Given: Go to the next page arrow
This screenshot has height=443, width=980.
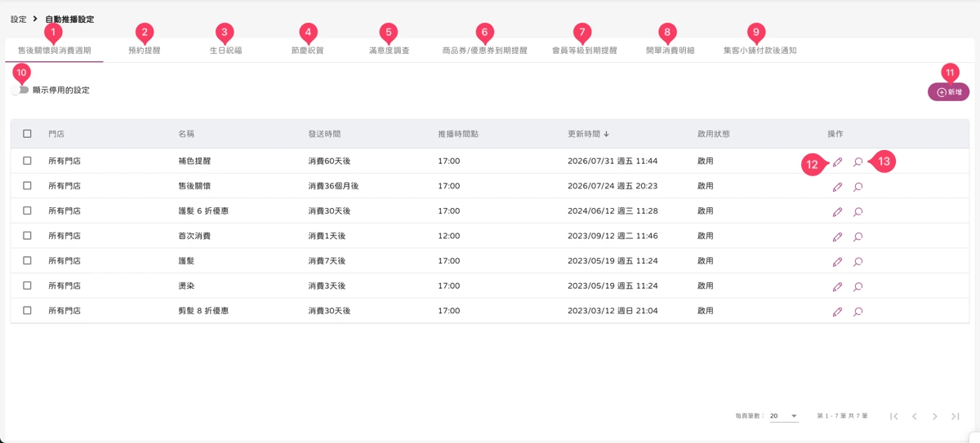Looking at the screenshot, I should click(935, 416).
